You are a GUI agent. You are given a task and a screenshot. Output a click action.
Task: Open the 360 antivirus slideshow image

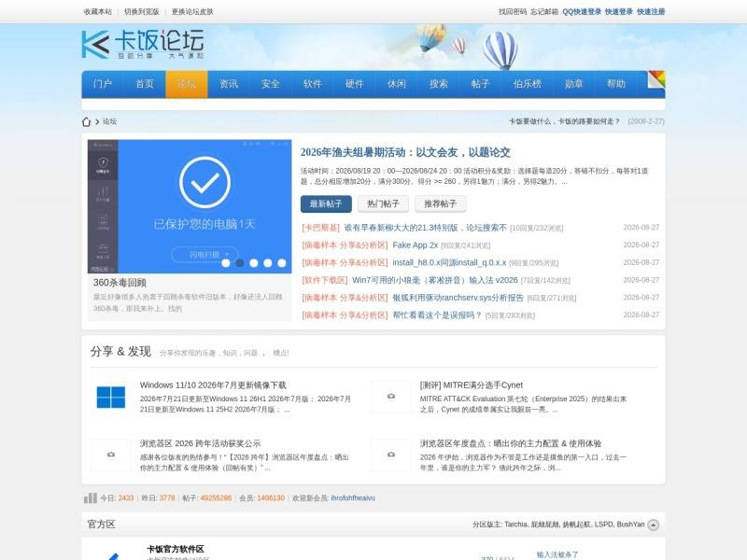click(x=190, y=206)
